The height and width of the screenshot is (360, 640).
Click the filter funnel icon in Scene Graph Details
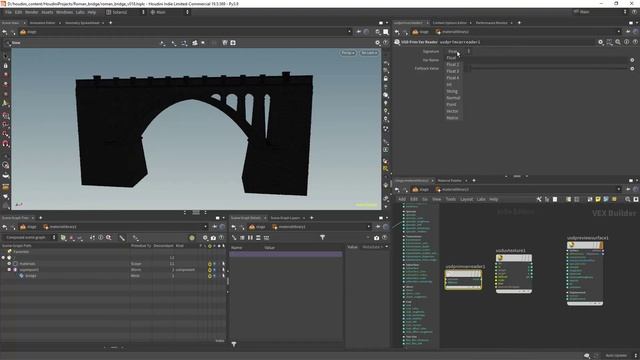(x=322, y=238)
